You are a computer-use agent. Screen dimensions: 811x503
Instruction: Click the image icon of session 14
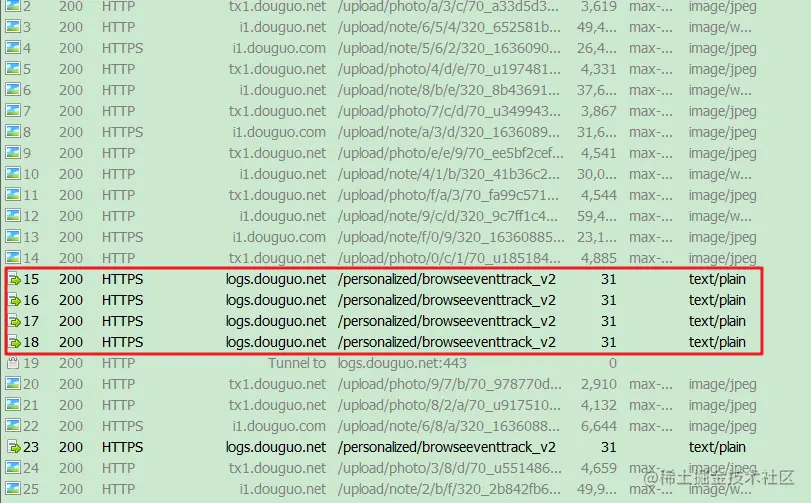pyautogui.click(x=13, y=258)
